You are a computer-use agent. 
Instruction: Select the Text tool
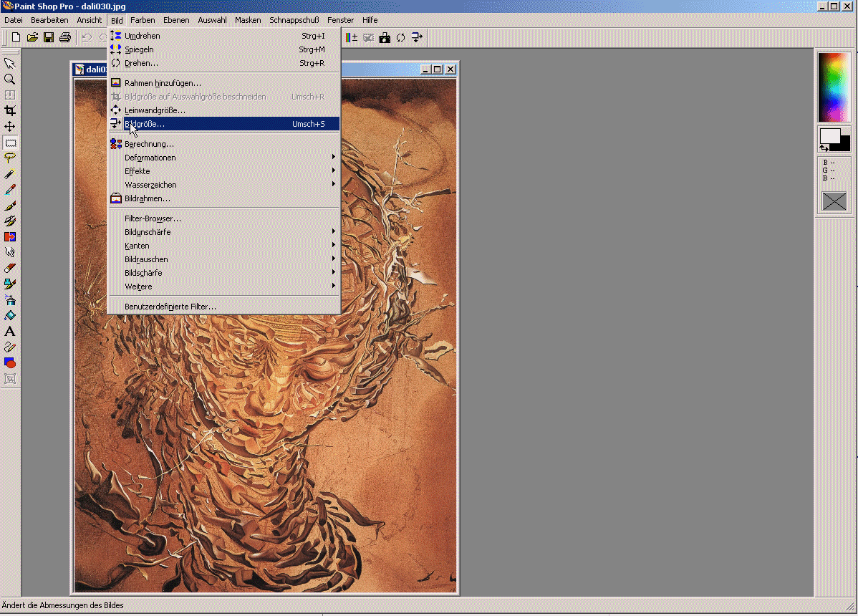(10, 332)
